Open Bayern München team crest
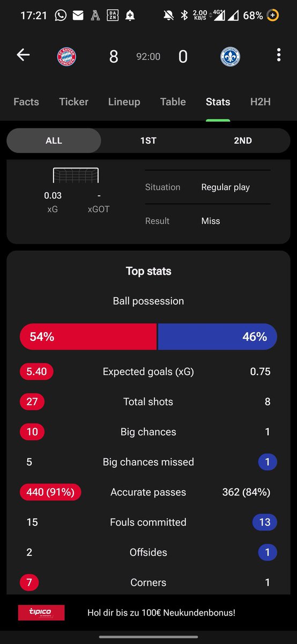The height and width of the screenshot is (644, 297). pos(66,56)
